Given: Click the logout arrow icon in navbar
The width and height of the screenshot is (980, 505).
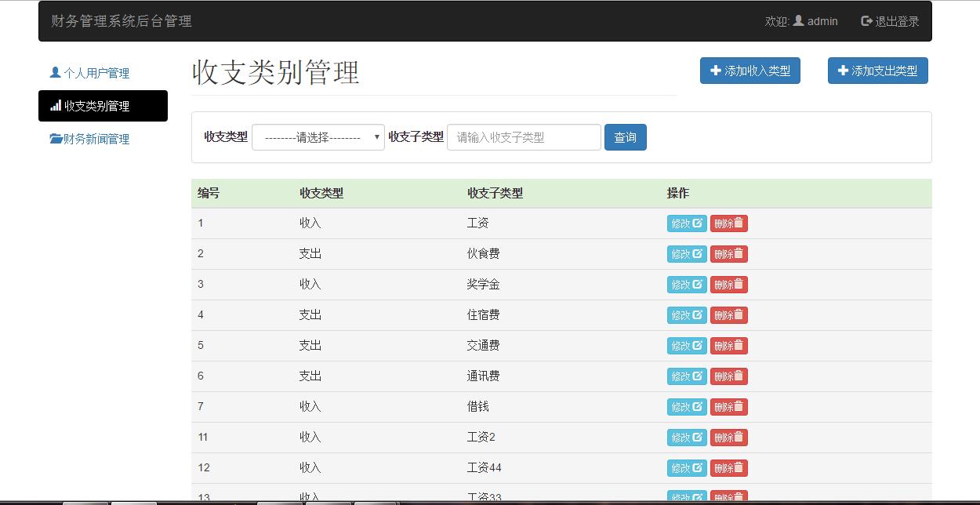Looking at the screenshot, I should (x=866, y=21).
